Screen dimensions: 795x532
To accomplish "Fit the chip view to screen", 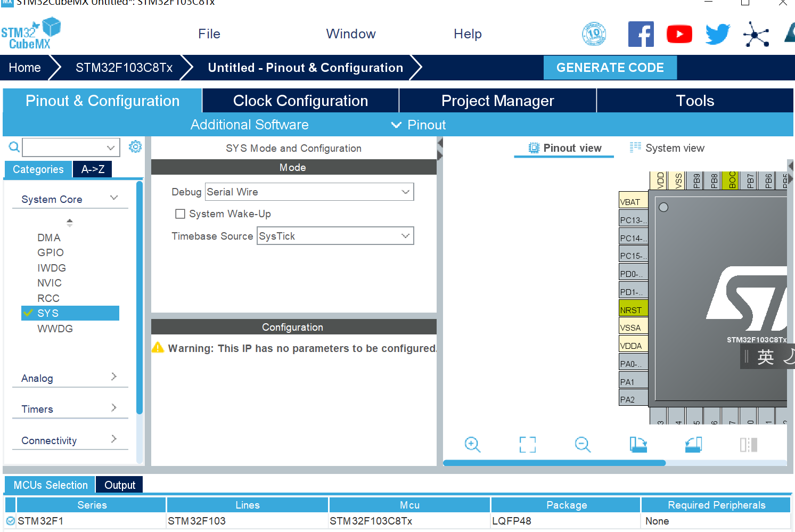I will point(528,445).
